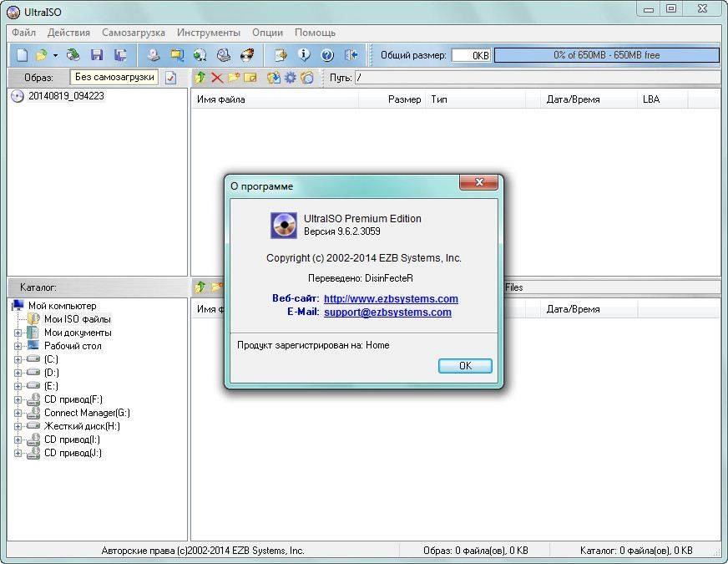Click status text Каталог: 0 файла(ов), 0 KB
The width and height of the screenshot is (728, 564).
tap(636, 551)
